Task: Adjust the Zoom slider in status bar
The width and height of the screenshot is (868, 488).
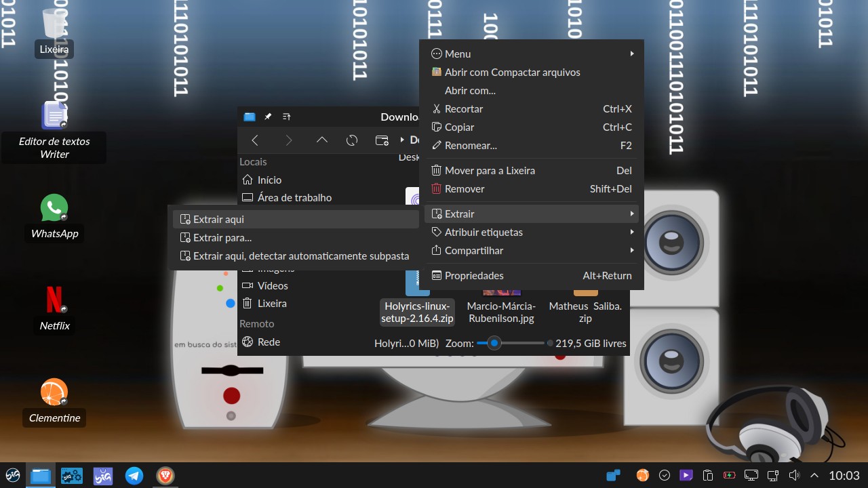Action: tap(510, 343)
